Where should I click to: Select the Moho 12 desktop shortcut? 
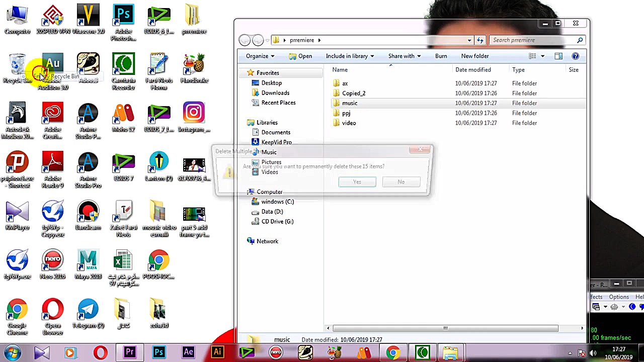coord(123,118)
